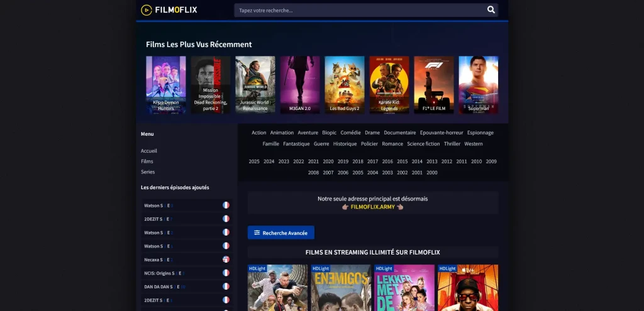644x311 pixels.
Task: Select the Documentaire genre
Action: (399, 133)
